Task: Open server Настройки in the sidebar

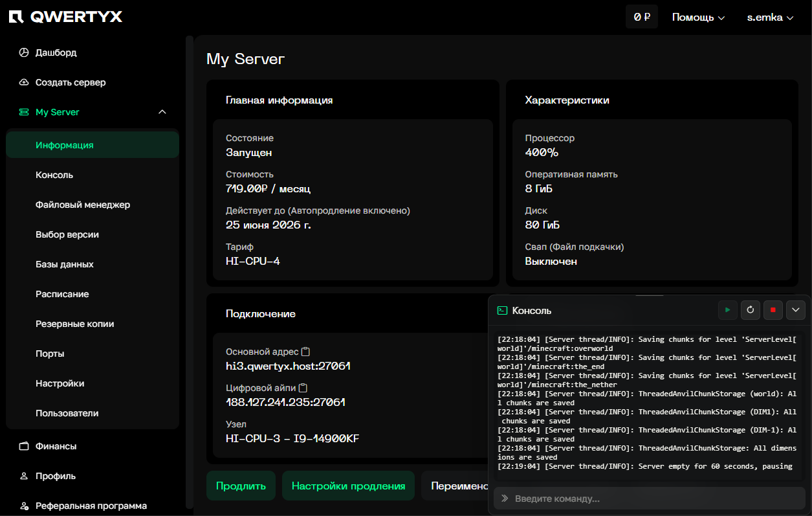Action: point(93,383)
